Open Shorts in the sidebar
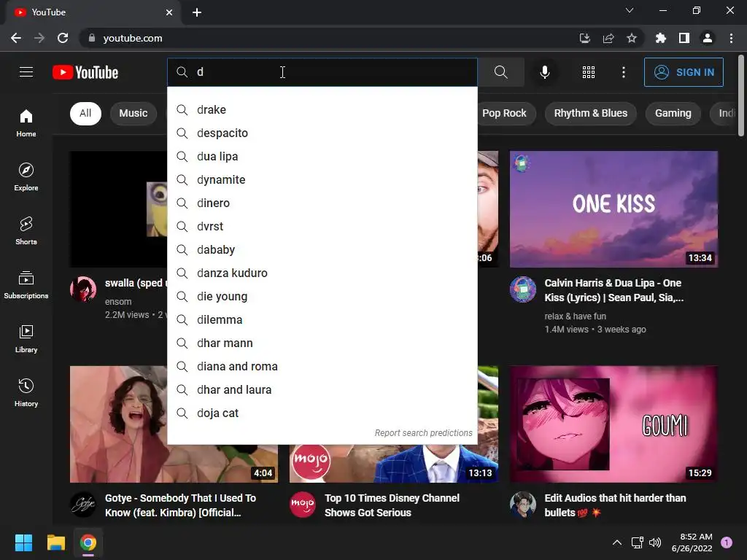 pyautogui.click(x=26, y=231)
